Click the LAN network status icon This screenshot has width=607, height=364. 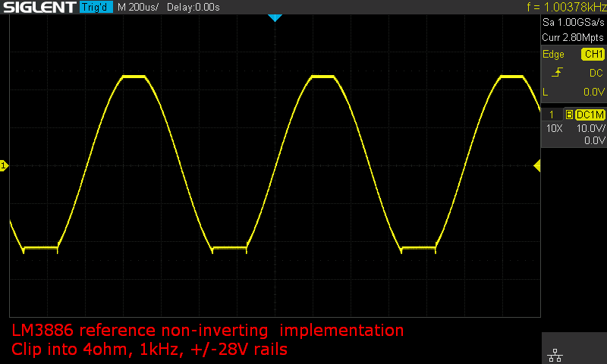555,355
